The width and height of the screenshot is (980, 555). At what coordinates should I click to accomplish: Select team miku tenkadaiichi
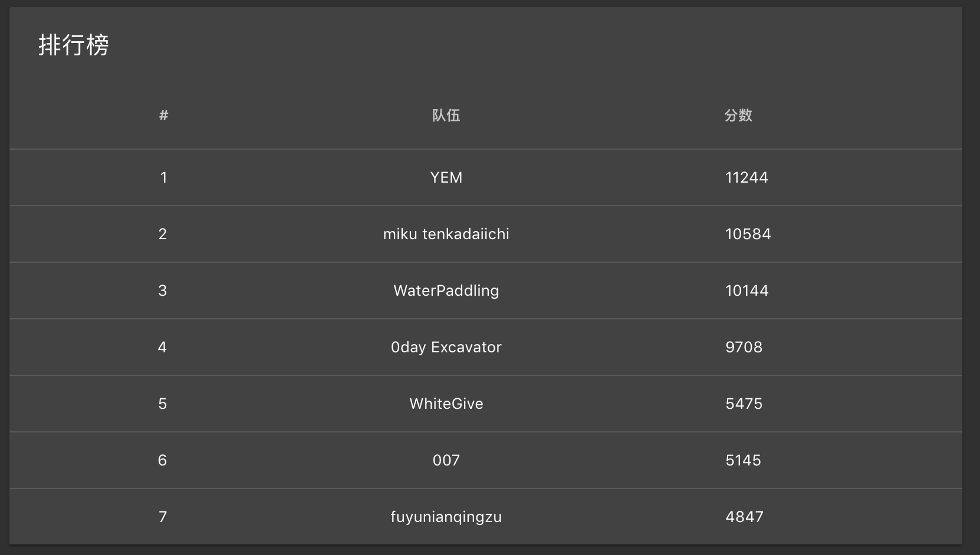(x=446, y=234)
